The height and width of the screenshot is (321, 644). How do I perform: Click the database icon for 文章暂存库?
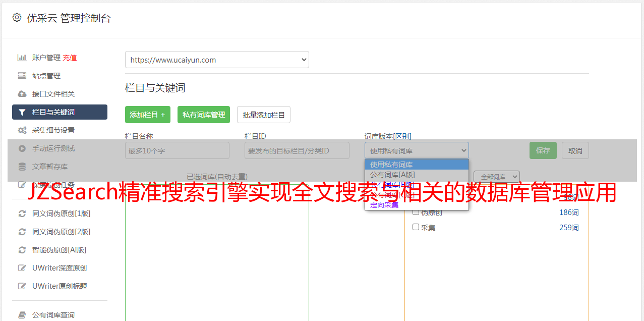(22, 167)
